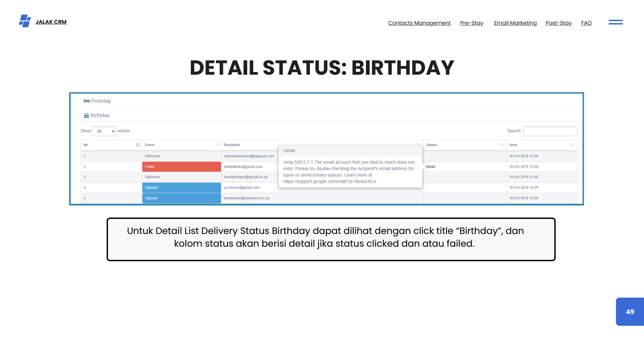644x362 pixels.
Task: Click the Poststay bed icon
Action: (87, 101)
